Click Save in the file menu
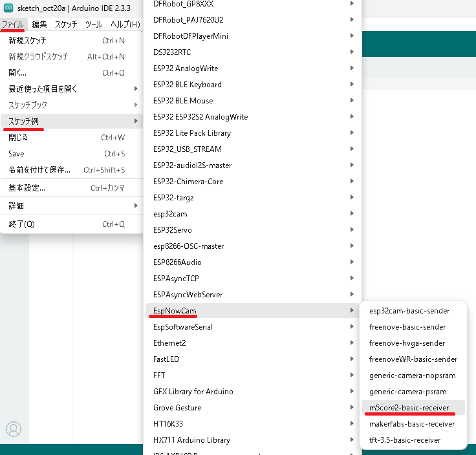 (72, 153)
